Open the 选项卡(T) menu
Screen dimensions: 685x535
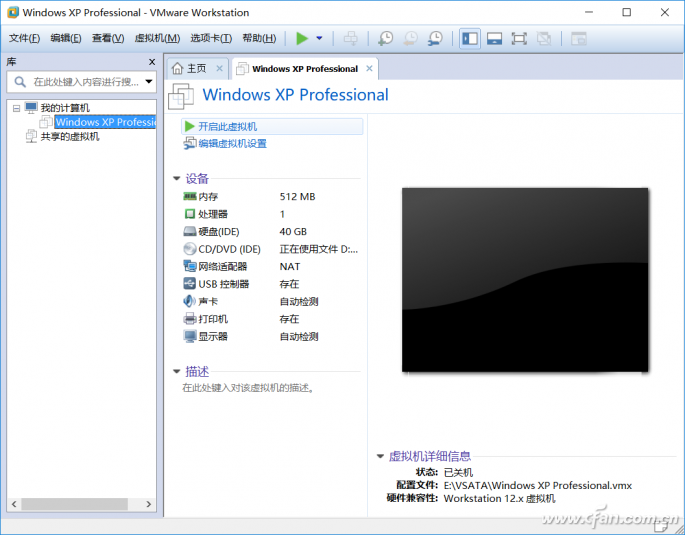tap(211, 38)
